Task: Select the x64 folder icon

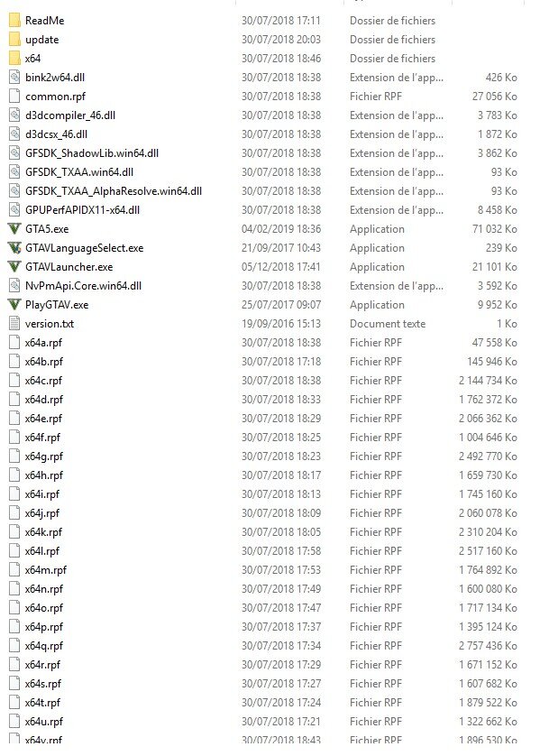Action: 15,59
